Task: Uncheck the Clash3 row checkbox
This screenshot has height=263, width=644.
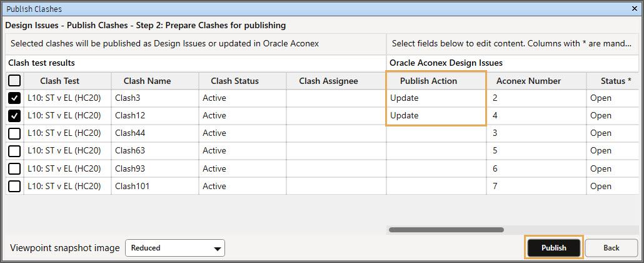Action: pyautogui.click(x=14, y=98)
